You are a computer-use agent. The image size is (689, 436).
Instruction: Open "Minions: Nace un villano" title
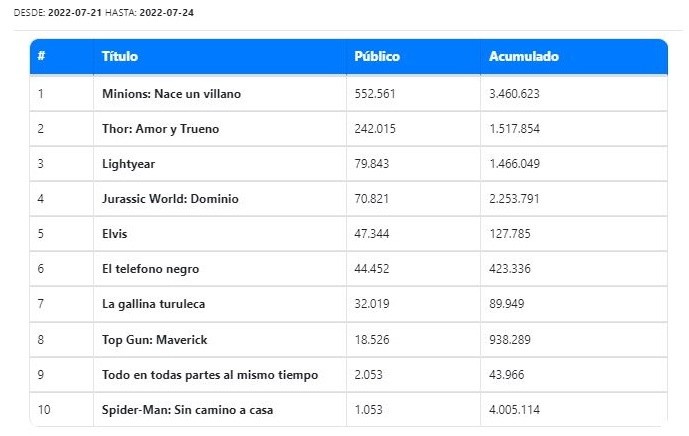(x=171, y=94)
